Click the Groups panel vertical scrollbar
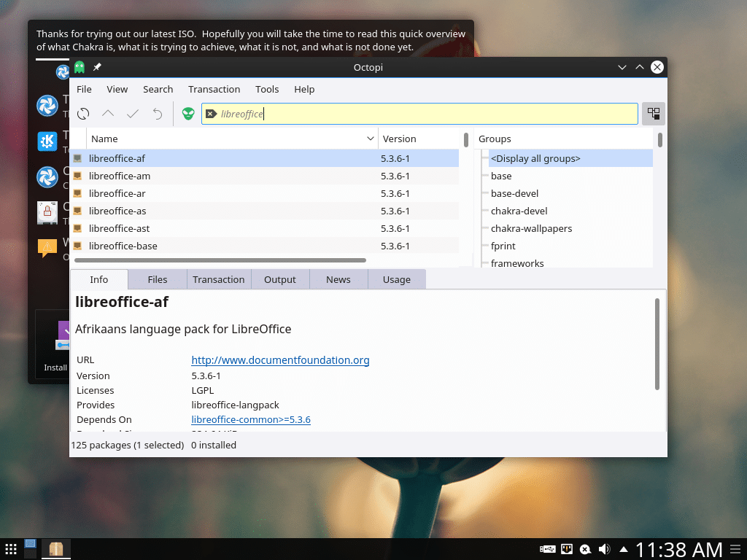This screenshot has height=560, width=747. pos(659,139)
